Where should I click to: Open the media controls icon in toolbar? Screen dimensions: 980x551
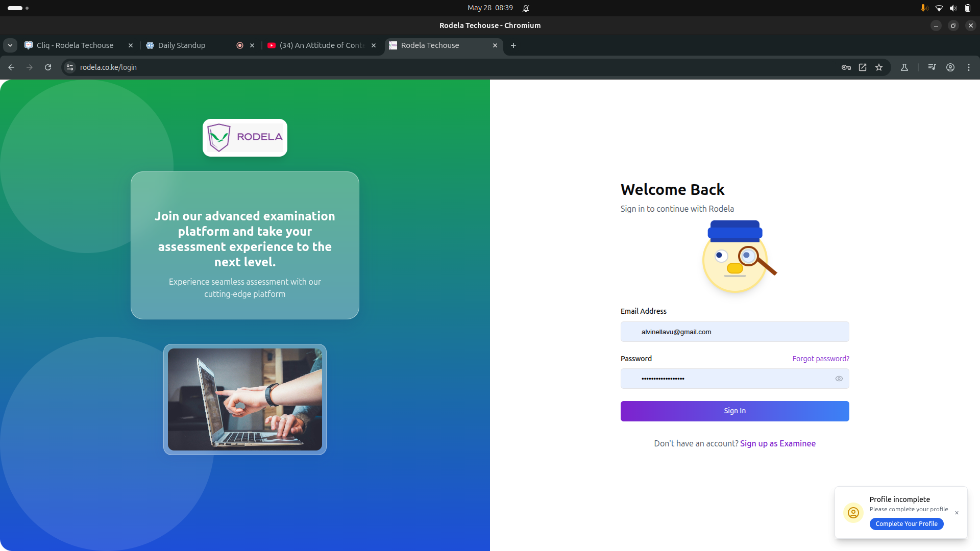pos(932,67)
